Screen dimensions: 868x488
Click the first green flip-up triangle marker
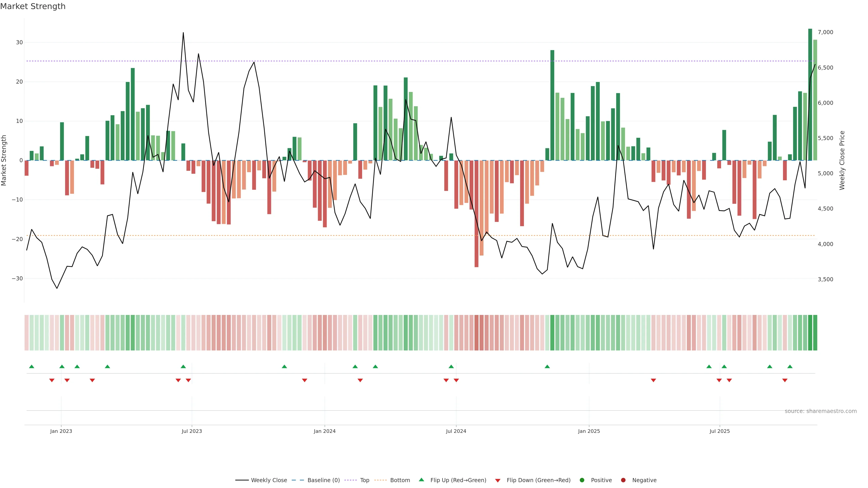coord(32,366)
